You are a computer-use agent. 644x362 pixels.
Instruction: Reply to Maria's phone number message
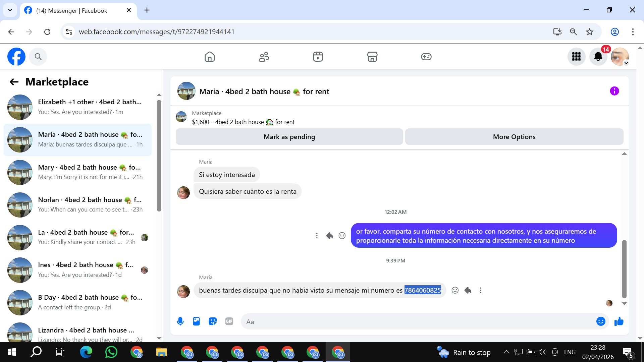tap(468, 290)
